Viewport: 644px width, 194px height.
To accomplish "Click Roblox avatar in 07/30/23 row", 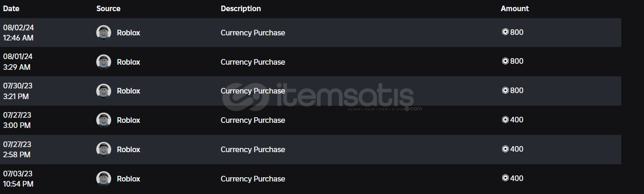I will 103,91.
